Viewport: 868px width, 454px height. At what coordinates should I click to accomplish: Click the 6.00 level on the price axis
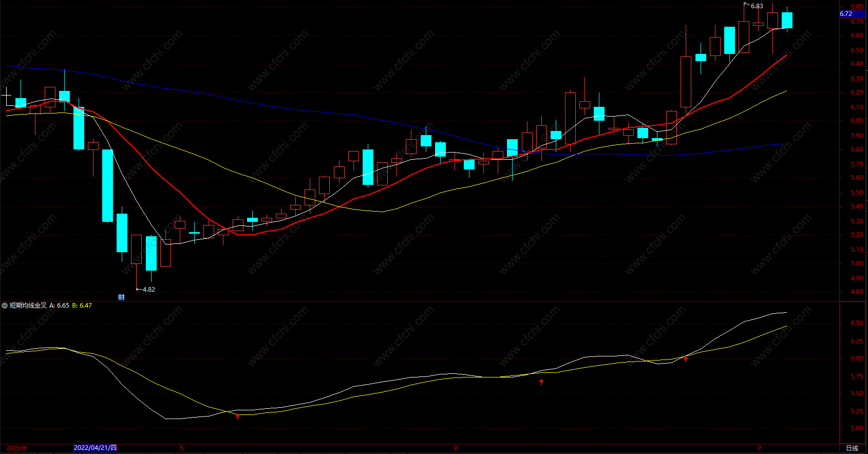click(857, 121)
